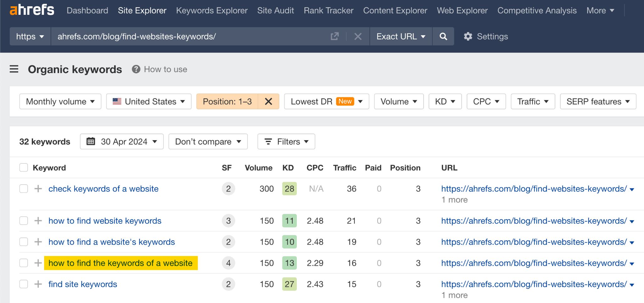Open the SERP features filter dropdown

pos(598,101)
